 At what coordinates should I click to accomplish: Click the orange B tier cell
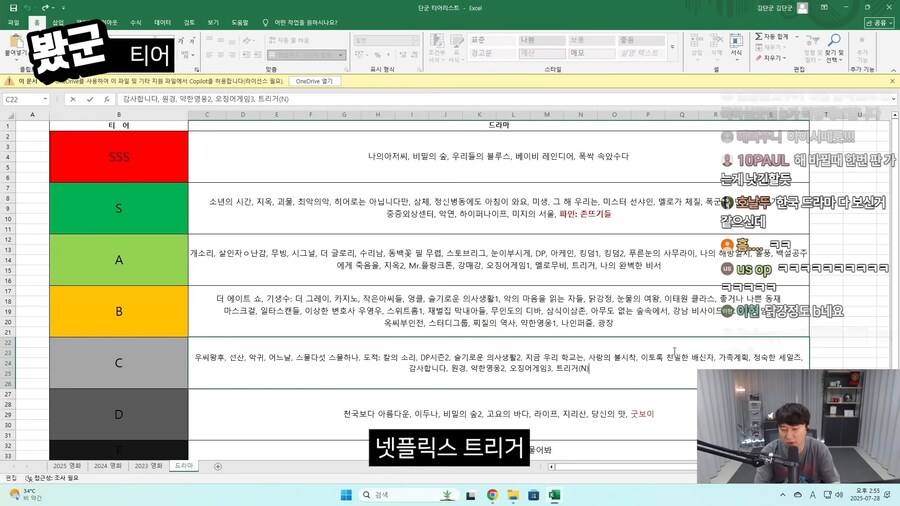pyautogui.click(x=119, y=311)
